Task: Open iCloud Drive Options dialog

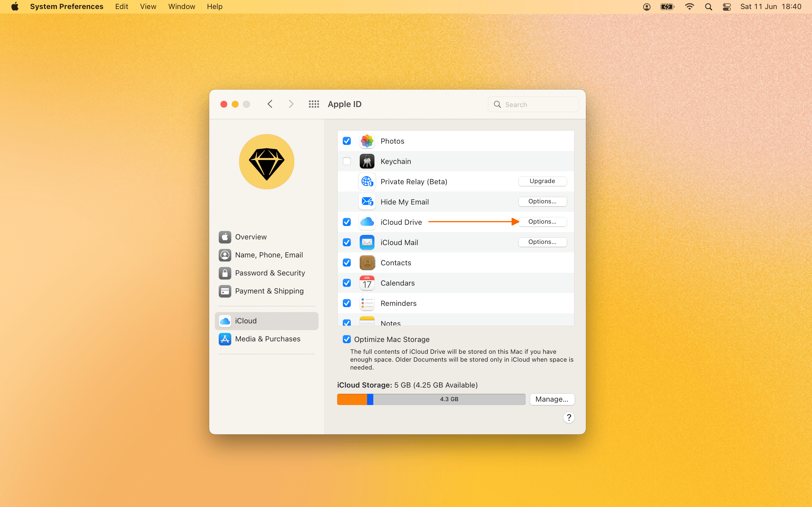Action: click(x=542, y=222)
